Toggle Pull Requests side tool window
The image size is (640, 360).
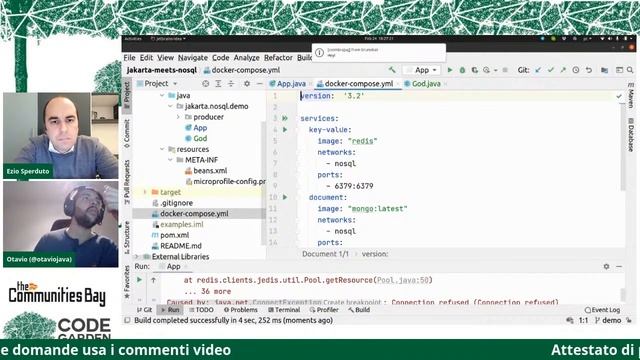coord(127,182)
